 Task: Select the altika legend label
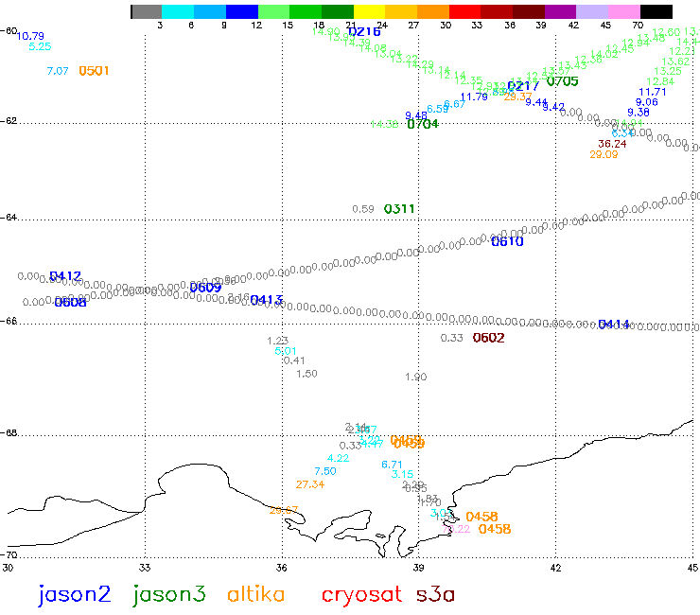click(x=255, y=594)
